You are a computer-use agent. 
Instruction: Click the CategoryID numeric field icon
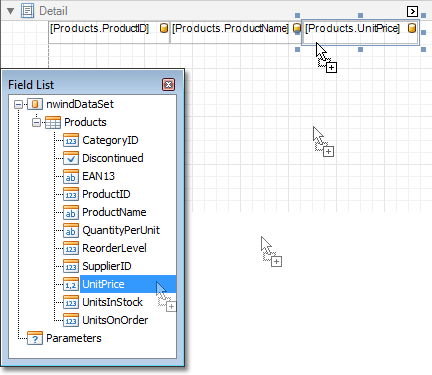tap(71, 140)
